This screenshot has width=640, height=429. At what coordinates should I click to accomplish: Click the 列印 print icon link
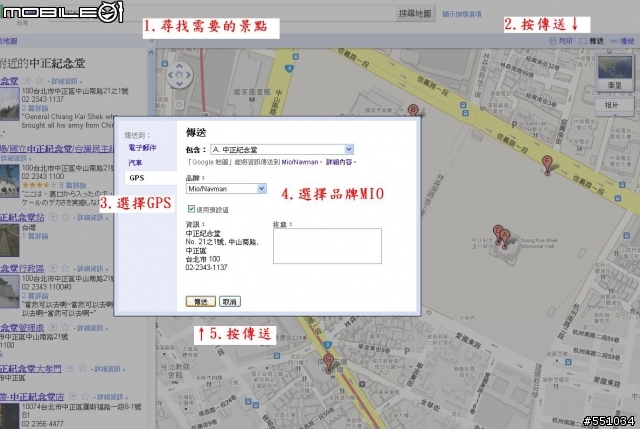pos(561,41)
